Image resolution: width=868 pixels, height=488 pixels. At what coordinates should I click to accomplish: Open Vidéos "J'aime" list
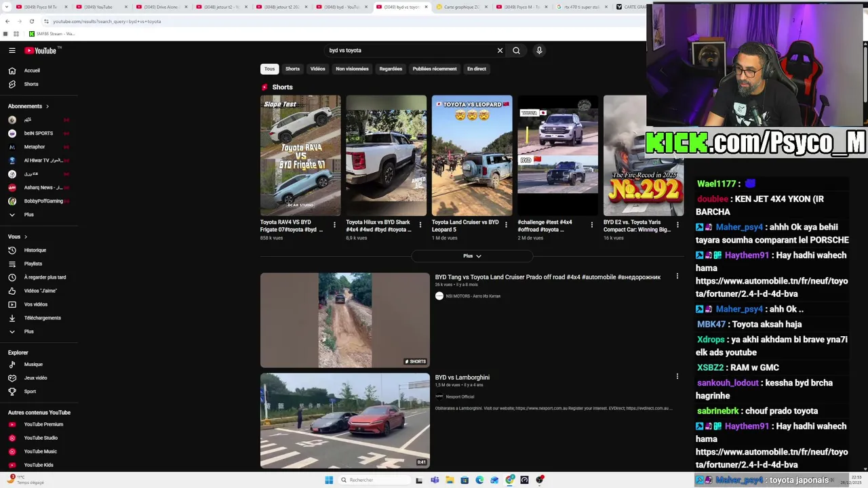click(39, 291)
